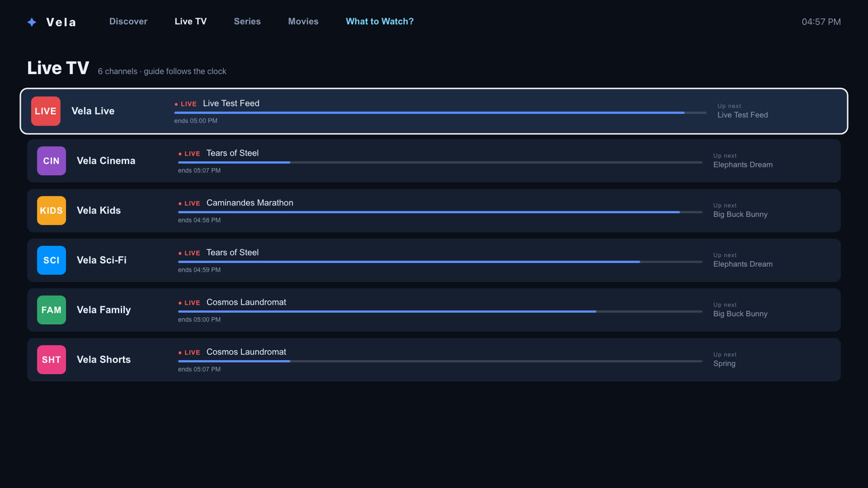Open the What to Watch? link
This screenshot has width=868, height=488.
380,22
